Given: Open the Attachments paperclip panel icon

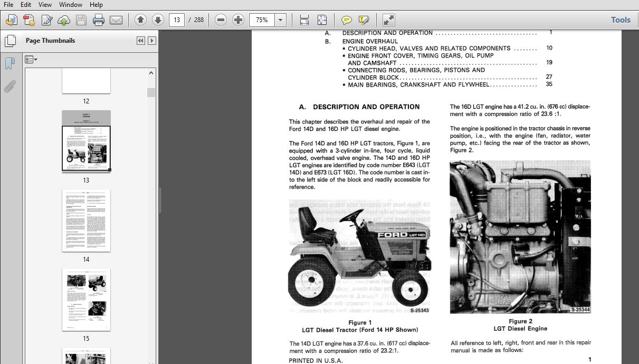Looking at the screenshot, I should pos(9,86).
